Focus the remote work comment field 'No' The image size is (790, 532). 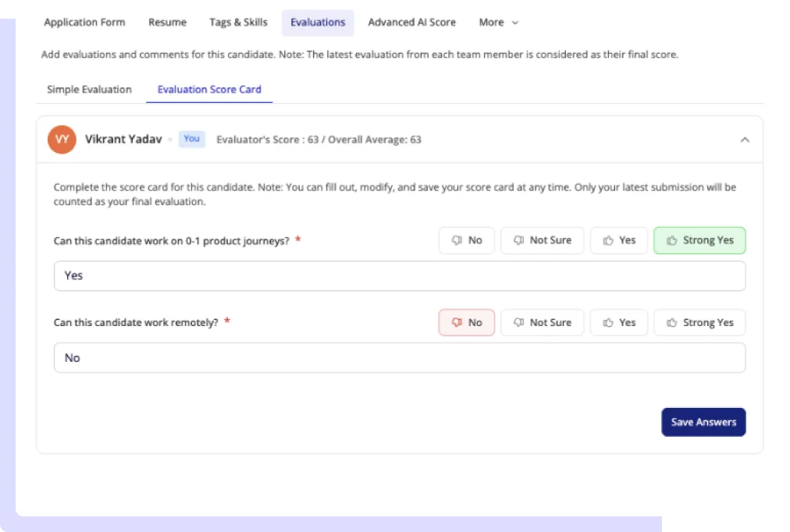click(399, 358)
